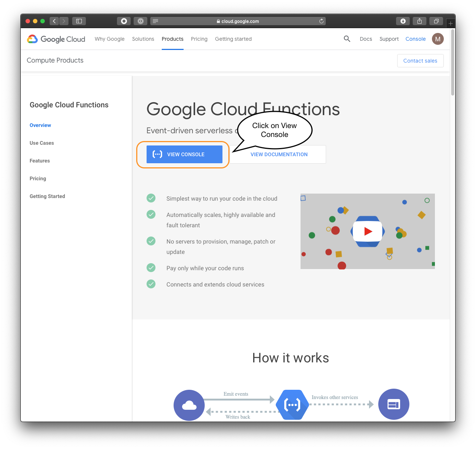Open the Console link in header
Screen dimensions: 476x449
(415, 39)
